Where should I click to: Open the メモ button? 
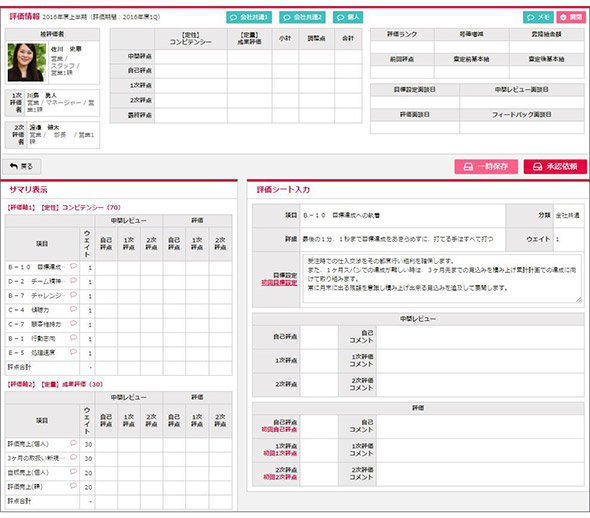pos(538,17)
